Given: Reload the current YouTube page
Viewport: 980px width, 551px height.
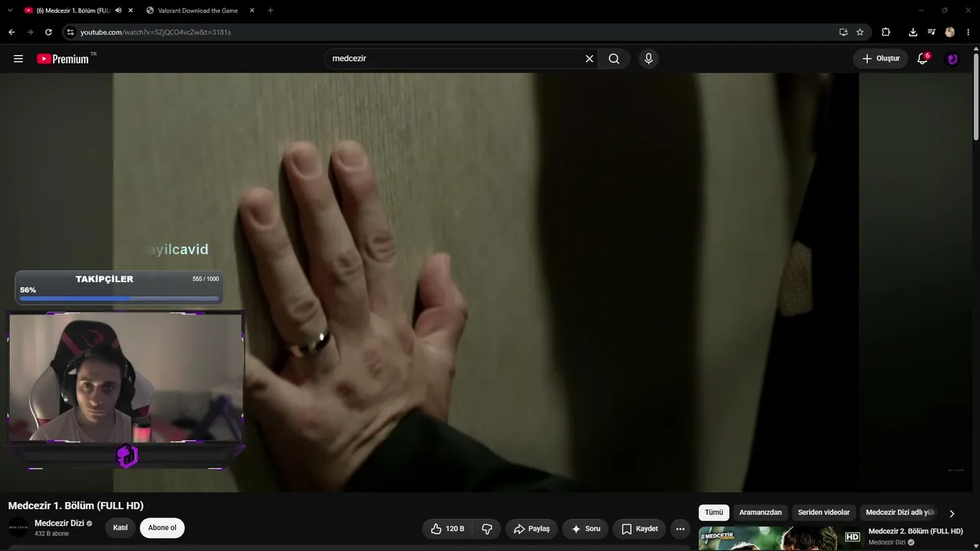Looking at the screenshot, I should [48, 32].
